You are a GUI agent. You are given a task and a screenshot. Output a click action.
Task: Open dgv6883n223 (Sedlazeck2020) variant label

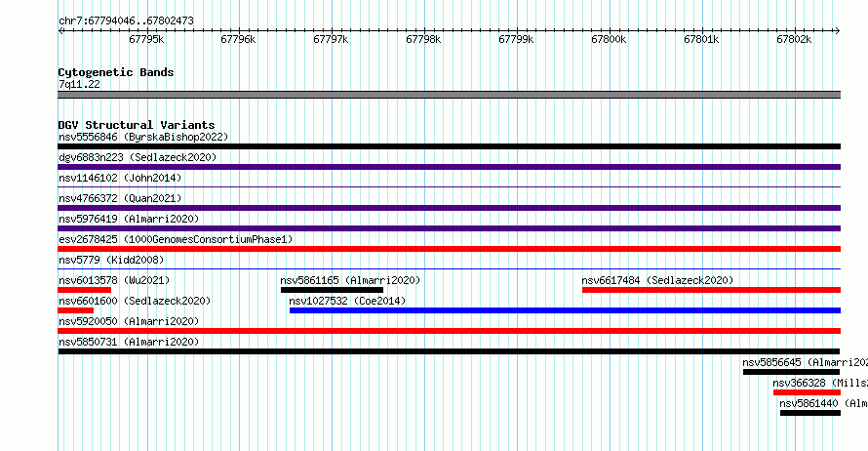coord(138,157)
